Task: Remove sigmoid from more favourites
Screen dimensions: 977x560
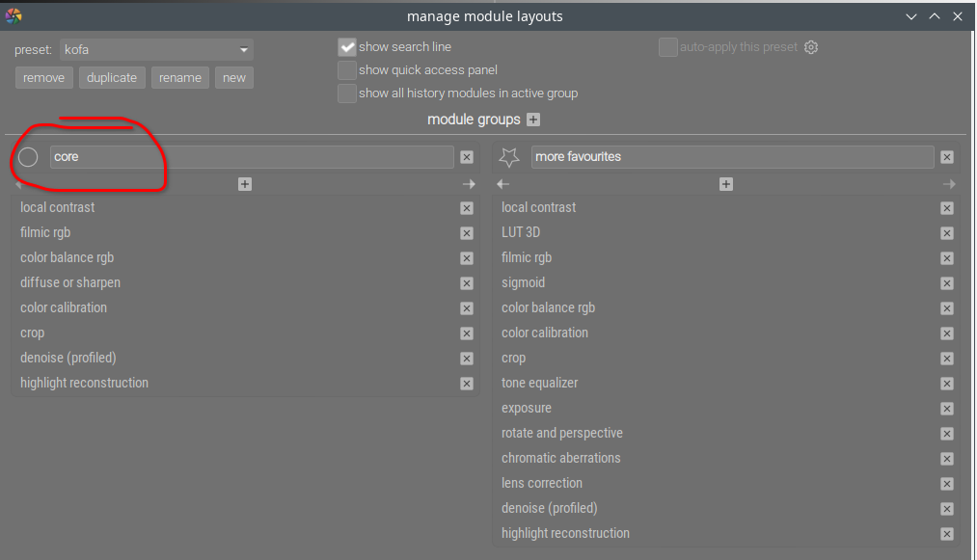Action: [x=947, y=283]
